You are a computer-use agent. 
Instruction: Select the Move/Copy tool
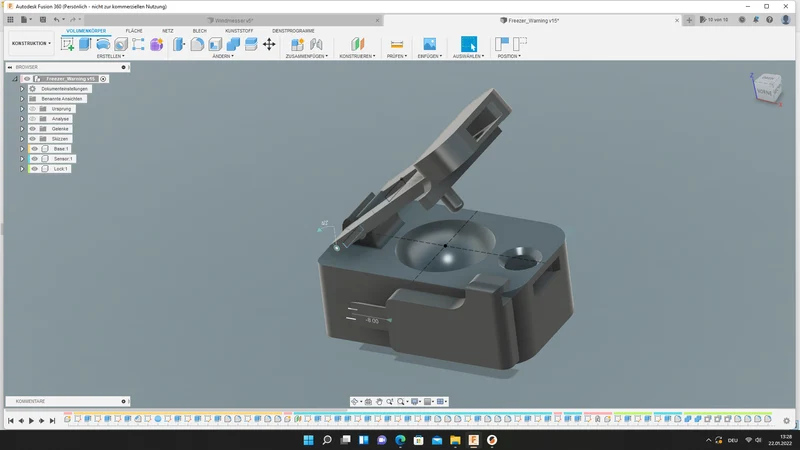[269, 44]
